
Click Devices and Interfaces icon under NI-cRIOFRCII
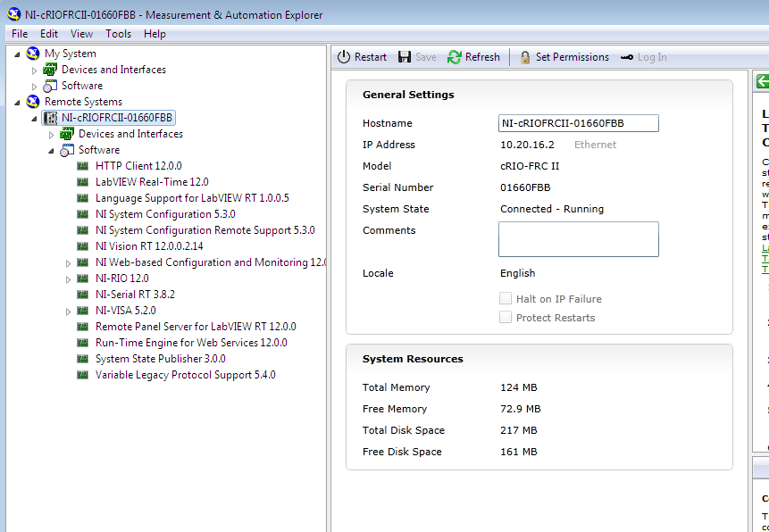67,134
